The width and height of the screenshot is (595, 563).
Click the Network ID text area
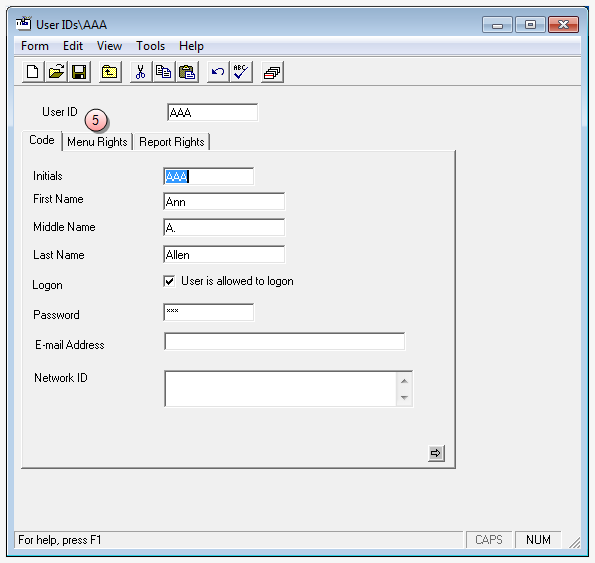(280, 389)
